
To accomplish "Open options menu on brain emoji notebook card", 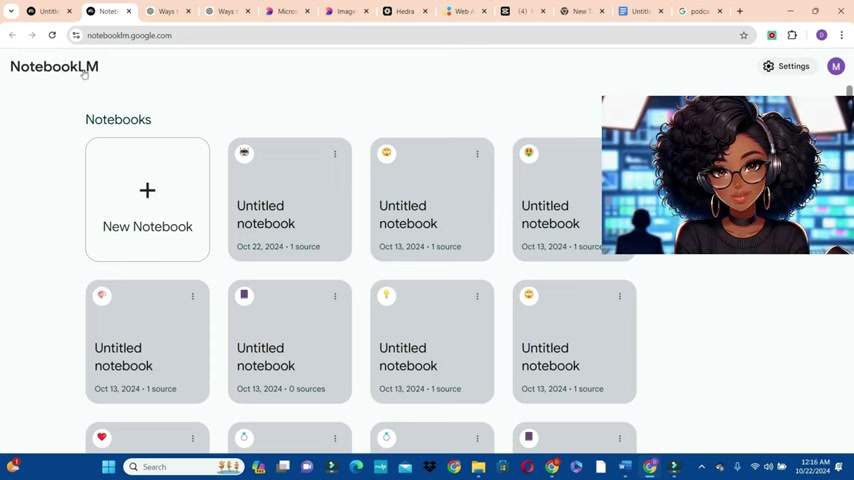I will click(x=193, y=296).
